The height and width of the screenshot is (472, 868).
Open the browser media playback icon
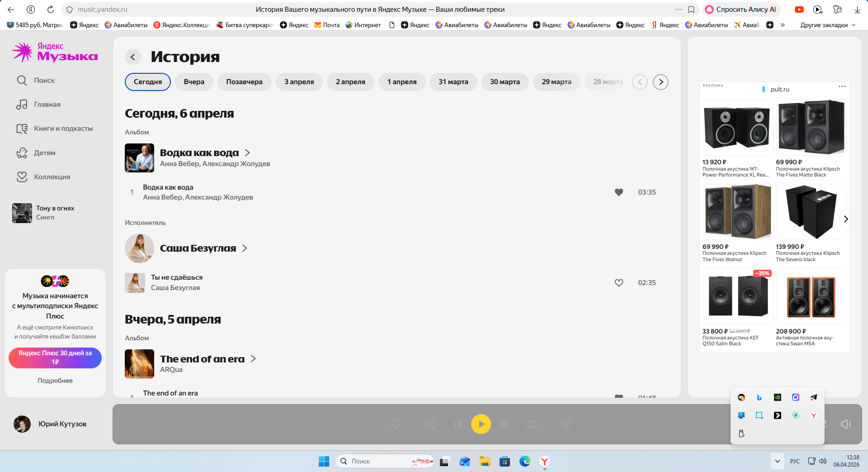tap(818, 10)
